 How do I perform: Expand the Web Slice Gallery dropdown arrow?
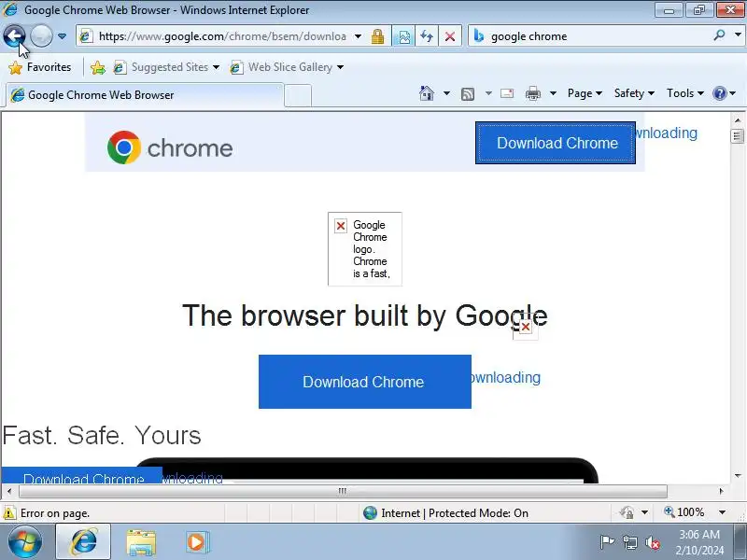(x=340, y=67)
